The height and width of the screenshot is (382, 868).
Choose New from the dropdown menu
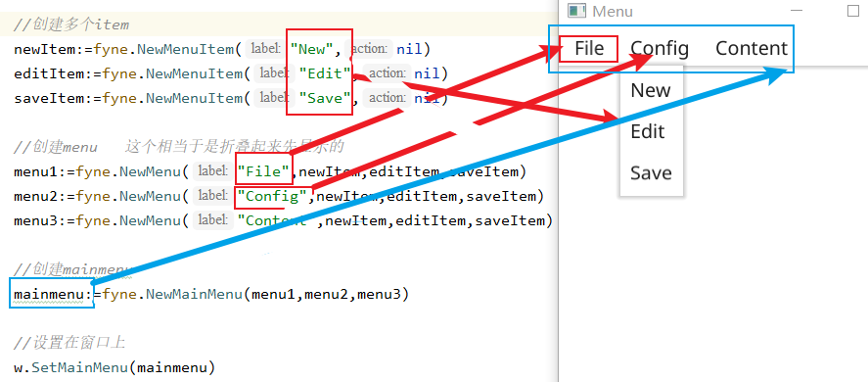click(x=651, y=90)
